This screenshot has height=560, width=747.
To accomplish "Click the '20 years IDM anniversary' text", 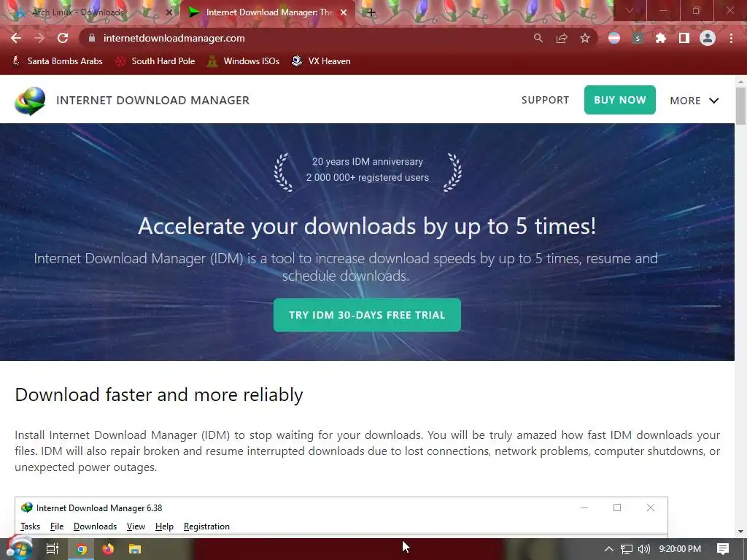I will tap(368, 161).
